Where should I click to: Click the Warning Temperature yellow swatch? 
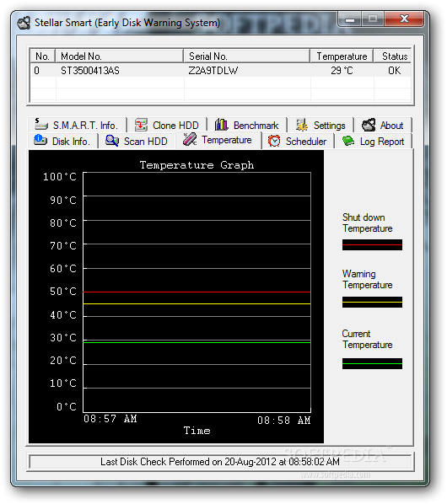click(x=372, y=302)
